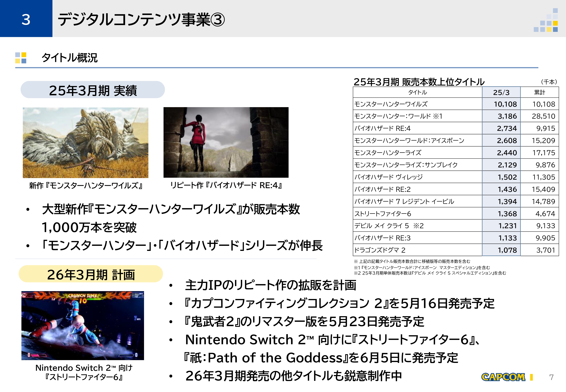Click the caption 新作『モンスターハンターワイルズ』

click(x=86, y=185)
